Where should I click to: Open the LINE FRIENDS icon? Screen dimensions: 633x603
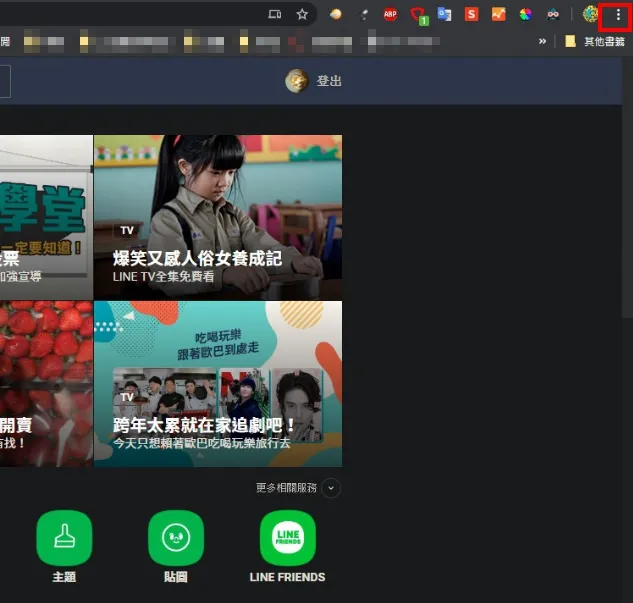pyautogui.click(x=287, y=538)
